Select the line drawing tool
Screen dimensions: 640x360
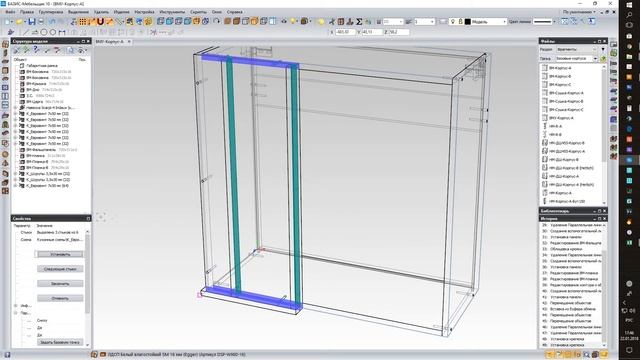point(26,32)
